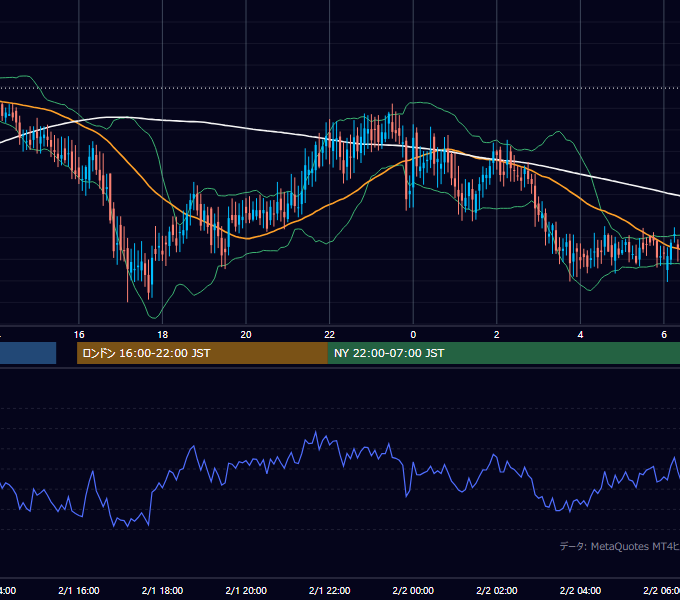This screenshot has width=680, height=600.
Task: Click the 18 hour label on chart axis
Action: [162, 335]
